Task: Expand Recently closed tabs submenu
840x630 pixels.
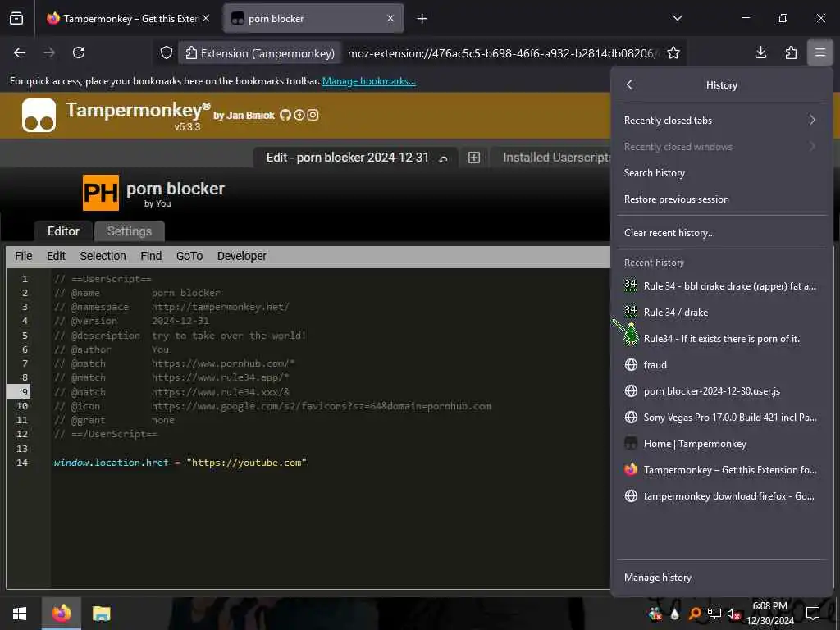Action: [722, 121]
